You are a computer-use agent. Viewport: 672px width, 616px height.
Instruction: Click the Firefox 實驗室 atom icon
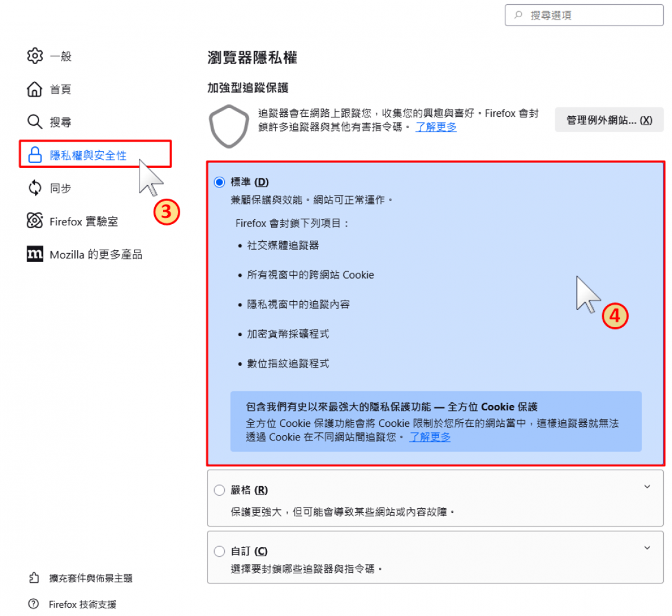(35, 221)
